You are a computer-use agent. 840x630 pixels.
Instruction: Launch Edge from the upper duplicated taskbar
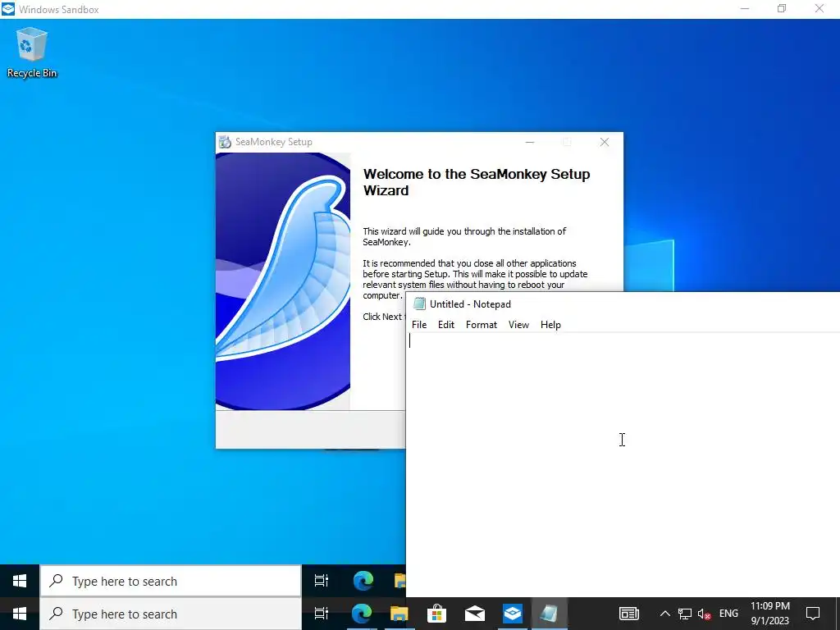363,581
